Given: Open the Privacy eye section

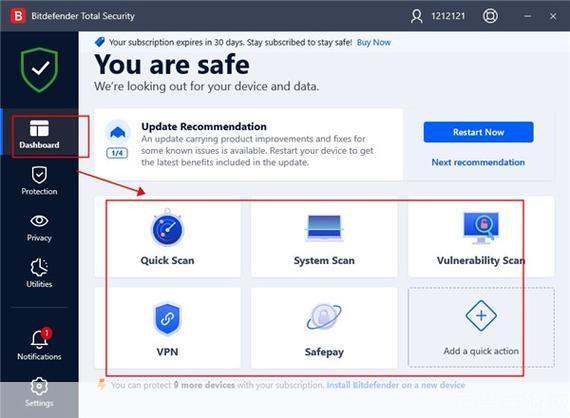Looking at the screenshot, I should pos(39,228).
